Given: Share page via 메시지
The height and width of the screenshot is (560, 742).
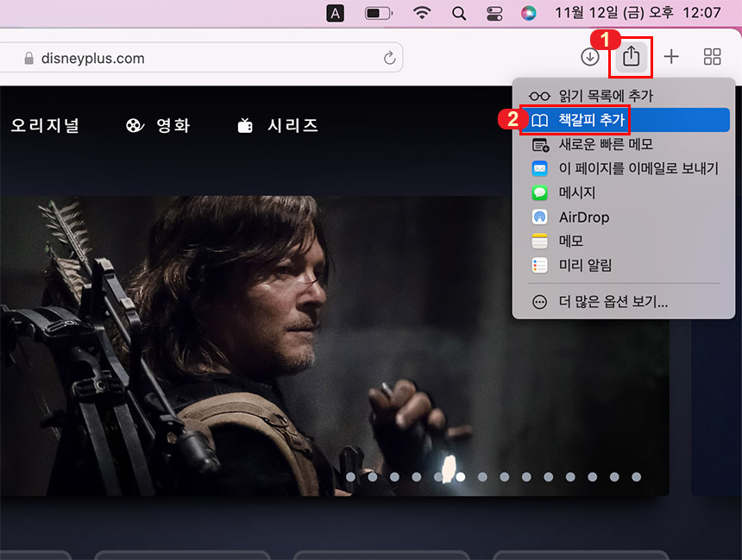Looking at the screenshot, I should coord(623,192).
